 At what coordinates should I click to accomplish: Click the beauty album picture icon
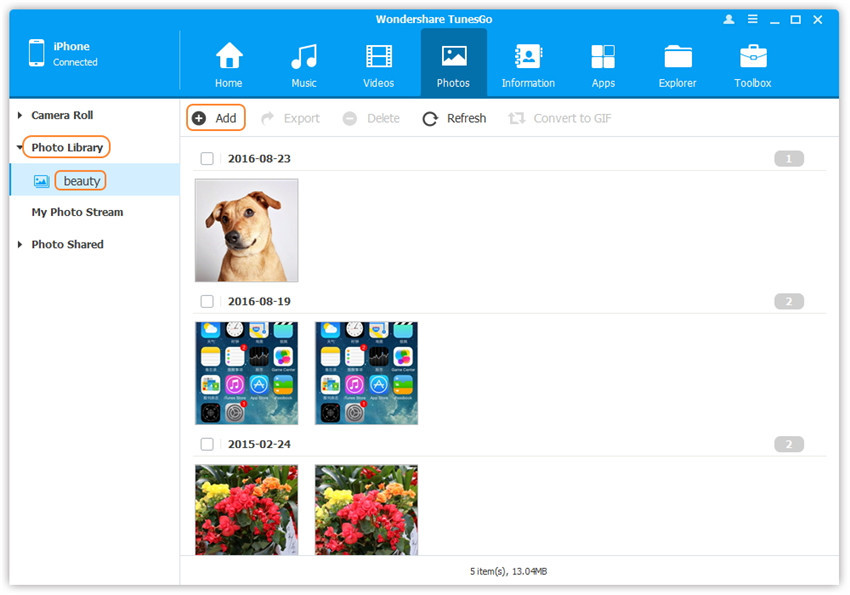[x=41, y=181]
